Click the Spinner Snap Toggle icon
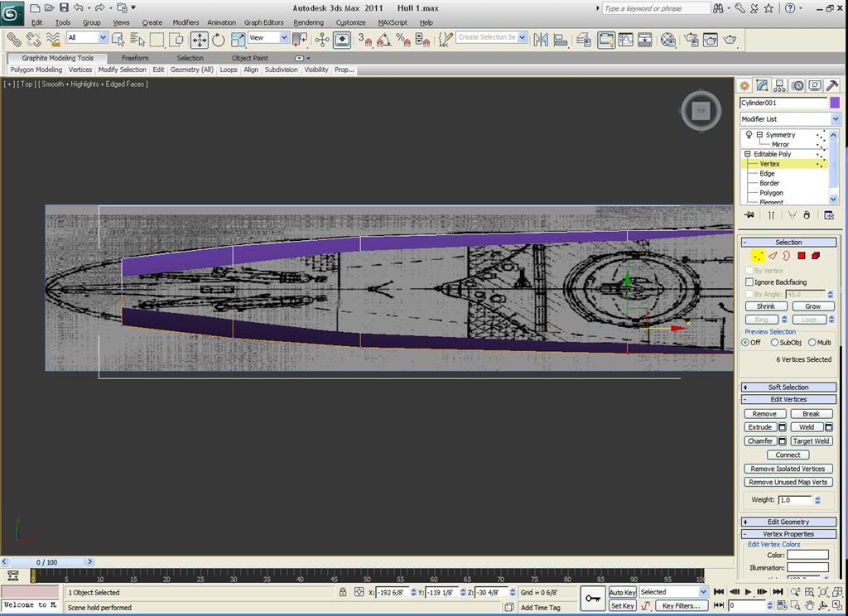This screenshot has height=616, width=848. point(422,40)
